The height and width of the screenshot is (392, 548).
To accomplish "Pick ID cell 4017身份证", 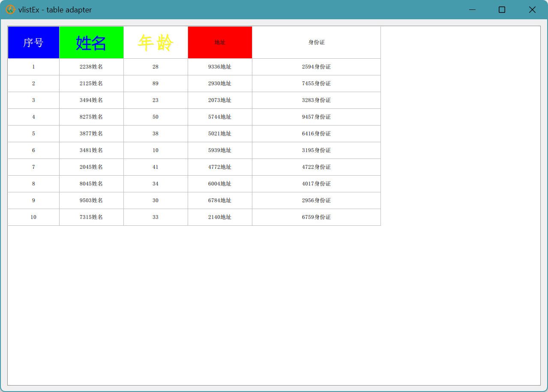I will click(x=316, y=184).
